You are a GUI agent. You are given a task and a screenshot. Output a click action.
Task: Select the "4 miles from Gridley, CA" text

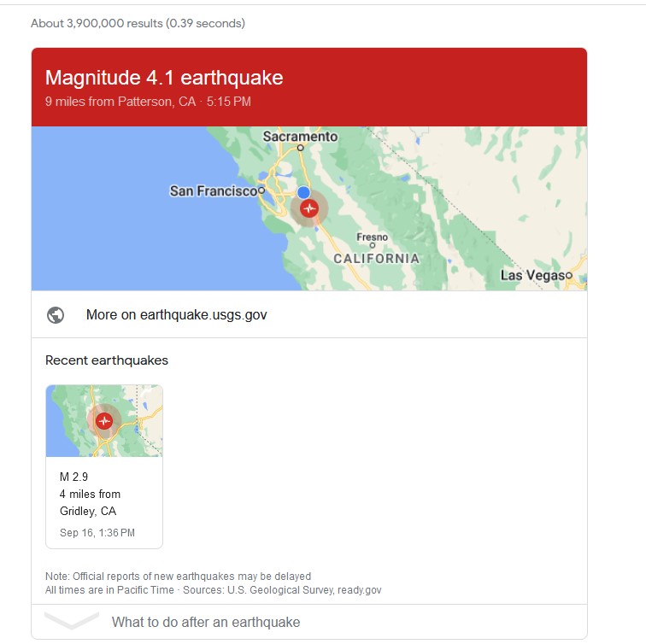click(x=90, y=502)
